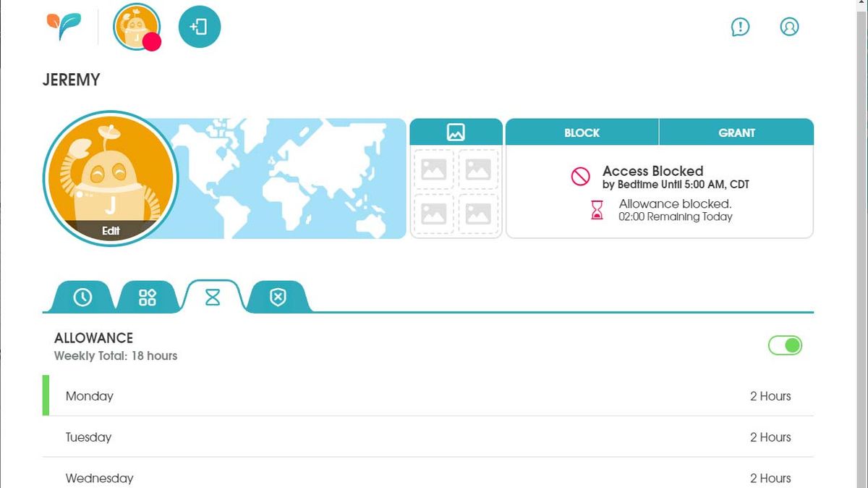Click the blocked access no-entry icon
868x488 pixels.
[x=579, y=177]
